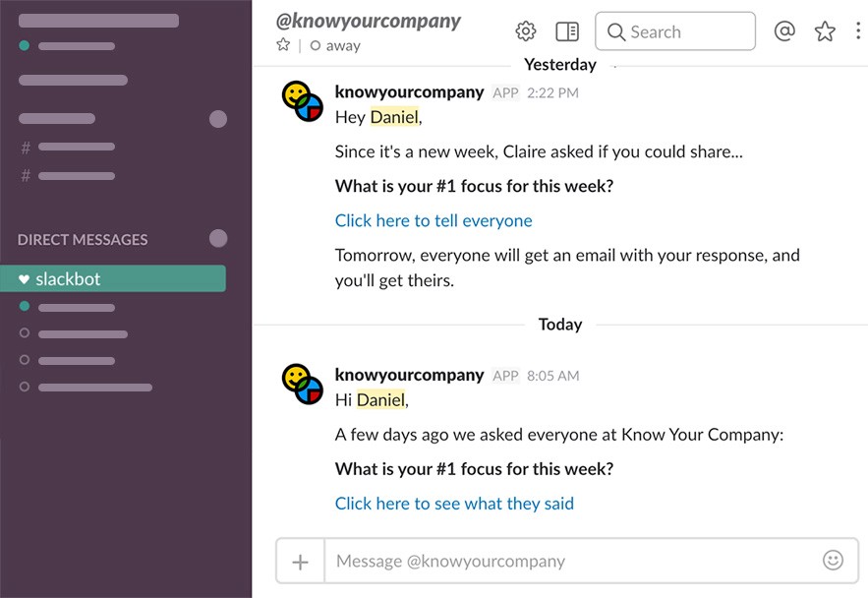Add a new direct message via circle button
The height and width of the screenshot is (598, 868).
pyautogui.click(x=218, y=239)
